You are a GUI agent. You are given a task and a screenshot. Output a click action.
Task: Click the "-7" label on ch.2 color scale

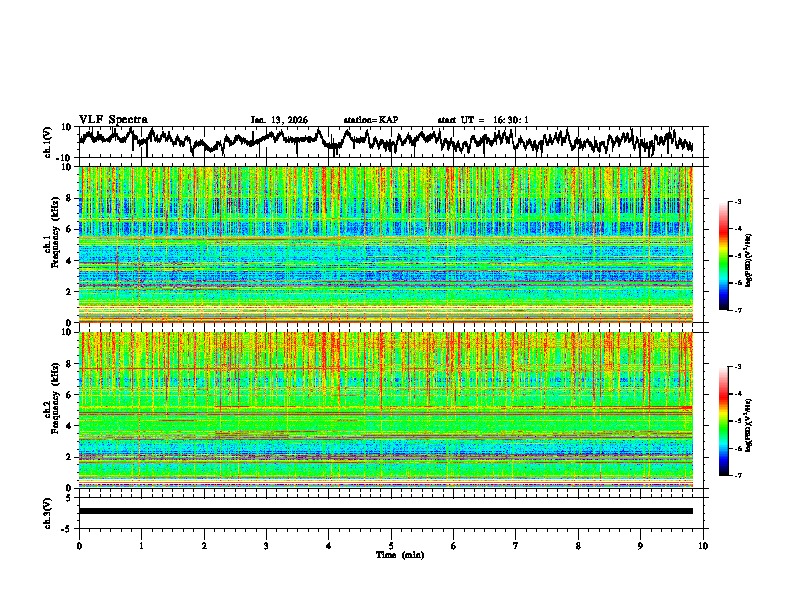point(737,476)
